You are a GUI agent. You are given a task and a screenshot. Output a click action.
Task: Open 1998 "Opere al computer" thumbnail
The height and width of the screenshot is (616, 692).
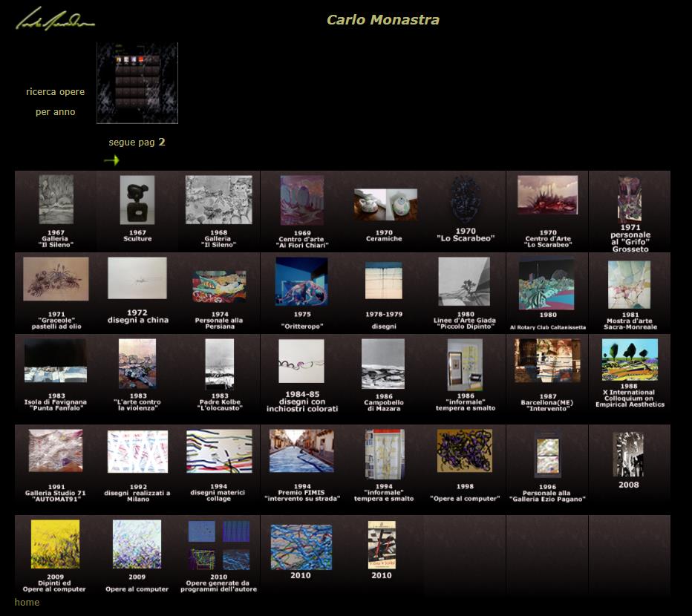465,451
